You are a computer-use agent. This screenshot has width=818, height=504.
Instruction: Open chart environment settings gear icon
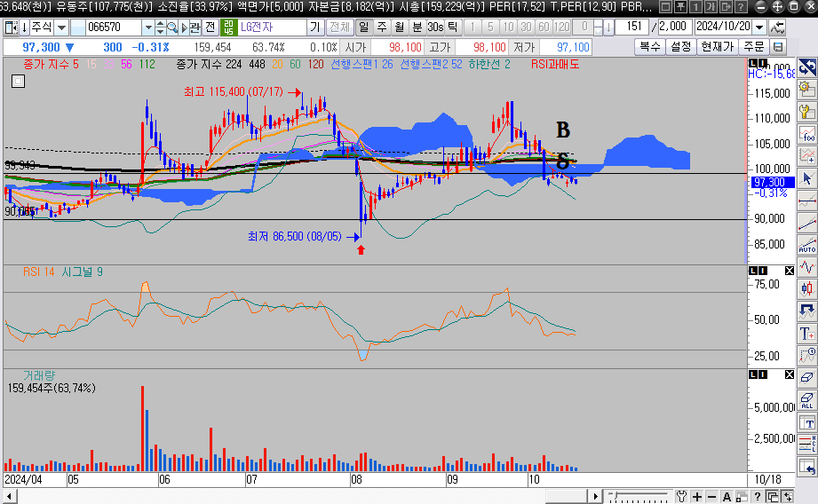(x=807, y=90)
